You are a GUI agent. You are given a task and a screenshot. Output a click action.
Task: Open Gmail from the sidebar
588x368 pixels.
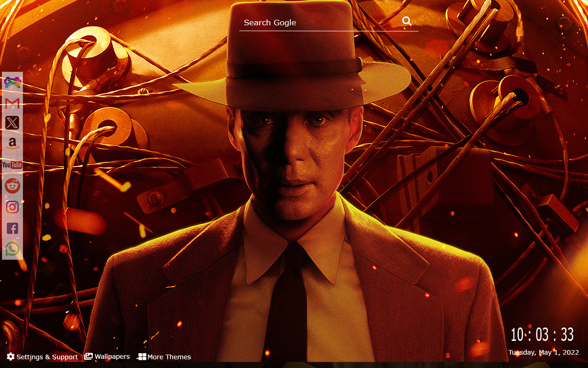[12, 103]
